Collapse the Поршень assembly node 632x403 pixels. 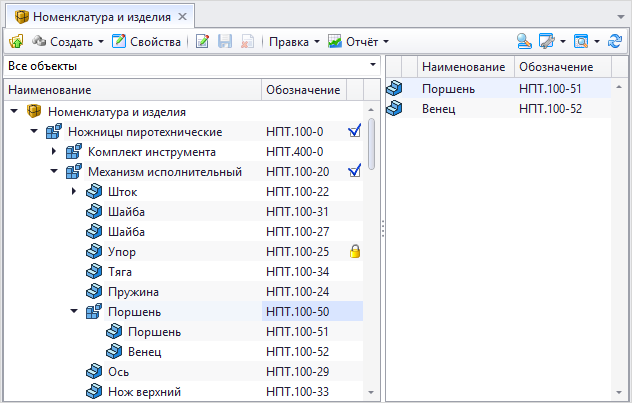pos(74,312)
